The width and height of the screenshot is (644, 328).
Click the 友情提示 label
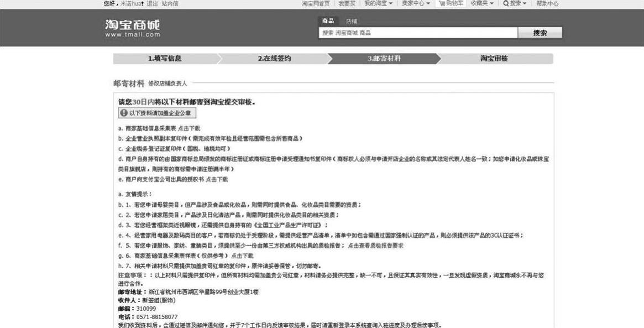coord(135,194)
